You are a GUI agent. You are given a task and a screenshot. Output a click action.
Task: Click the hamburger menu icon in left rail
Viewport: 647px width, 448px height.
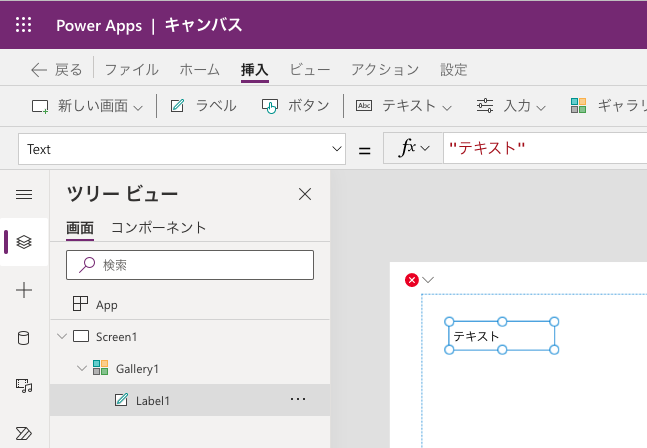point(24,194)
